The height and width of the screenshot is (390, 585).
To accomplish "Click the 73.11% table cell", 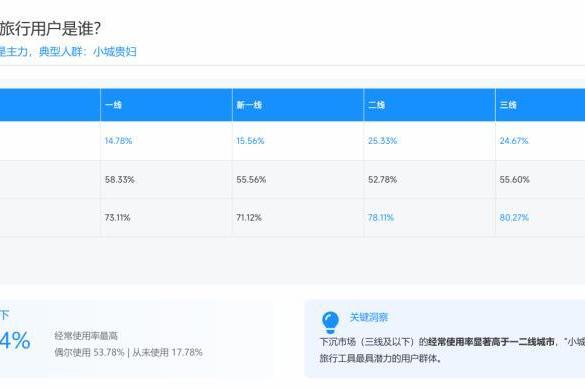I will (166, 218).
